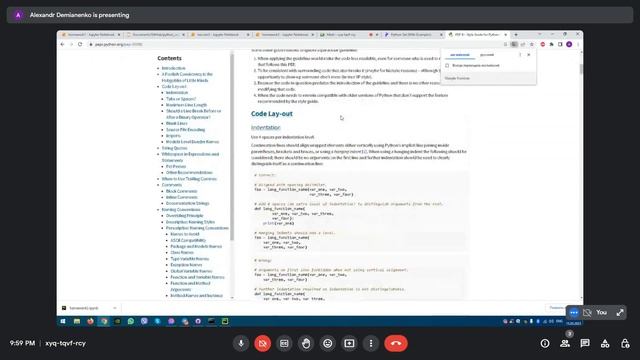Click the red adblock extension icon
This screenshot has width=640, height=360.
coord(542,44)
